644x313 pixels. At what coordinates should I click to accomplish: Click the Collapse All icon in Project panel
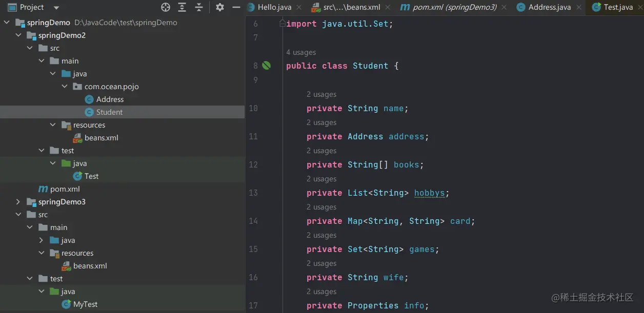point(199,7)
